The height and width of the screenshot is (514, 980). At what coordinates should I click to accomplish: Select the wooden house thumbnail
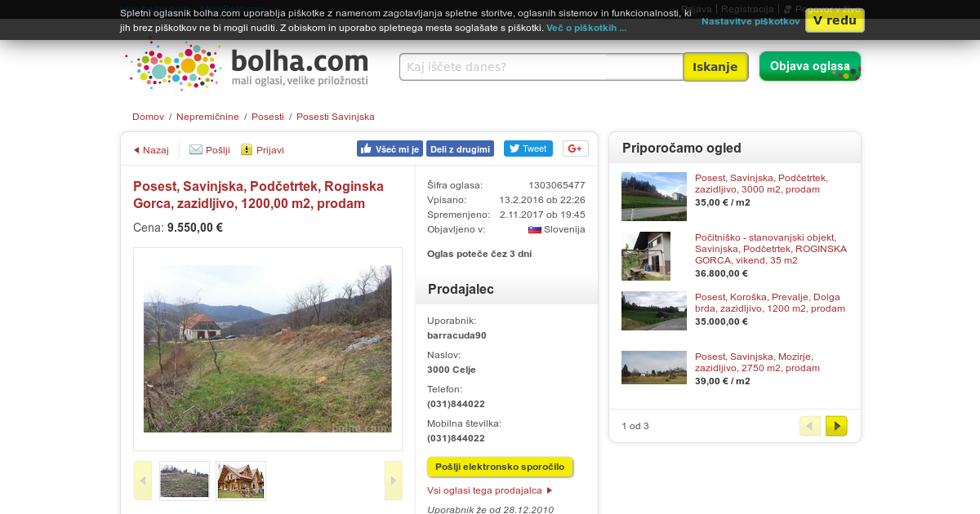[241, 481]
